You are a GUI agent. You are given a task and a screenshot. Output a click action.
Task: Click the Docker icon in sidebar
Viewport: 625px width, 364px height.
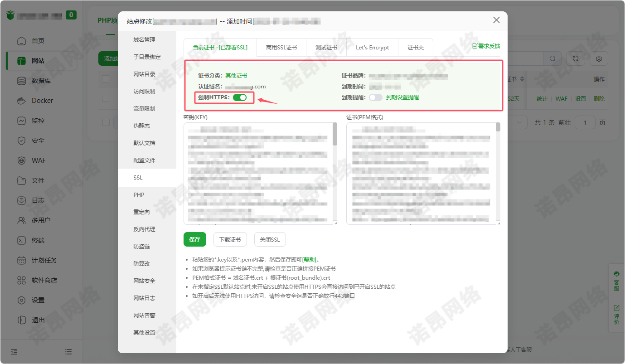21,101
